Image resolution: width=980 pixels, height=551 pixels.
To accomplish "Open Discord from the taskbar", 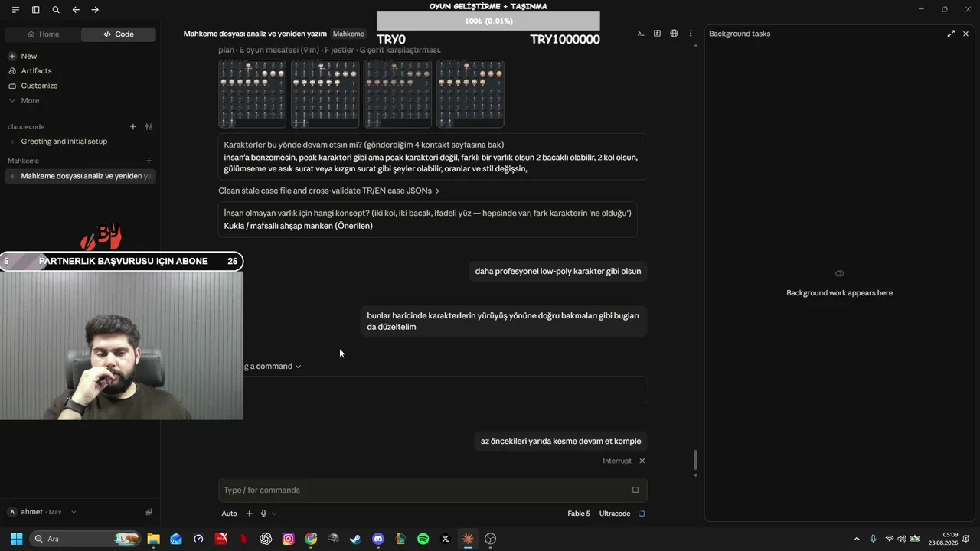I will (378, 539).
